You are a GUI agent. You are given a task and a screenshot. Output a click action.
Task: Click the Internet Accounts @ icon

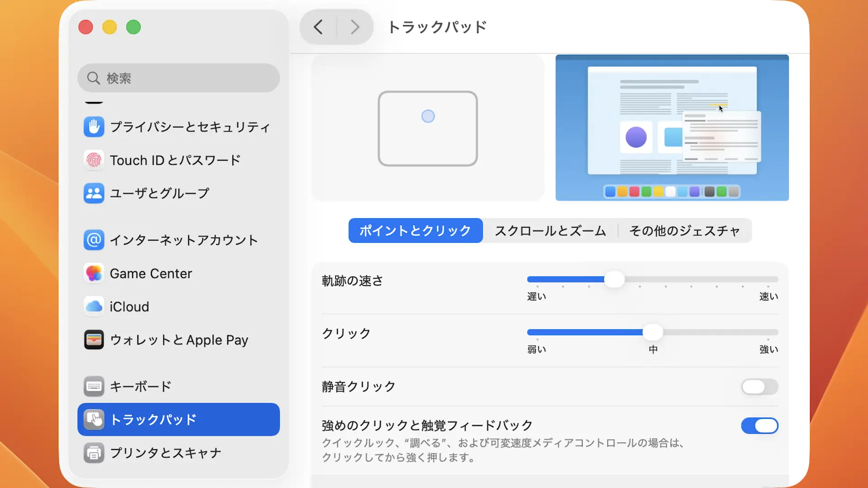point(94,240)
